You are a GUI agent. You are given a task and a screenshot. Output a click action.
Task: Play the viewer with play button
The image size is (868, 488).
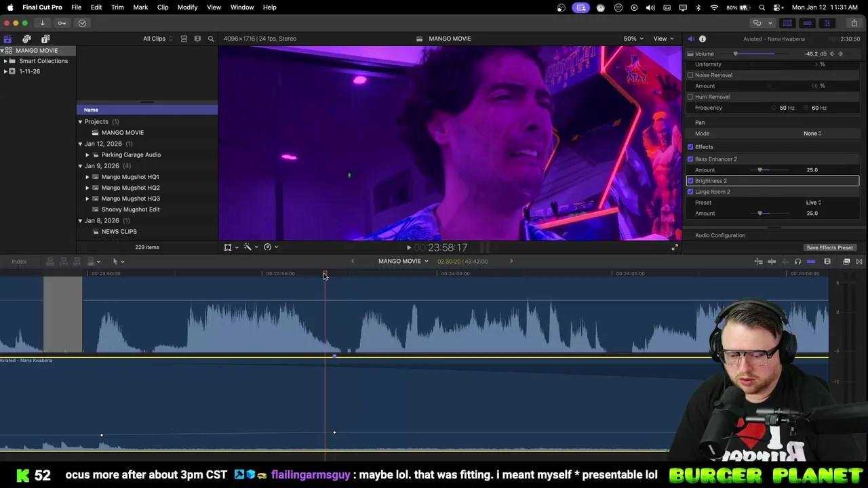[409, 248]
